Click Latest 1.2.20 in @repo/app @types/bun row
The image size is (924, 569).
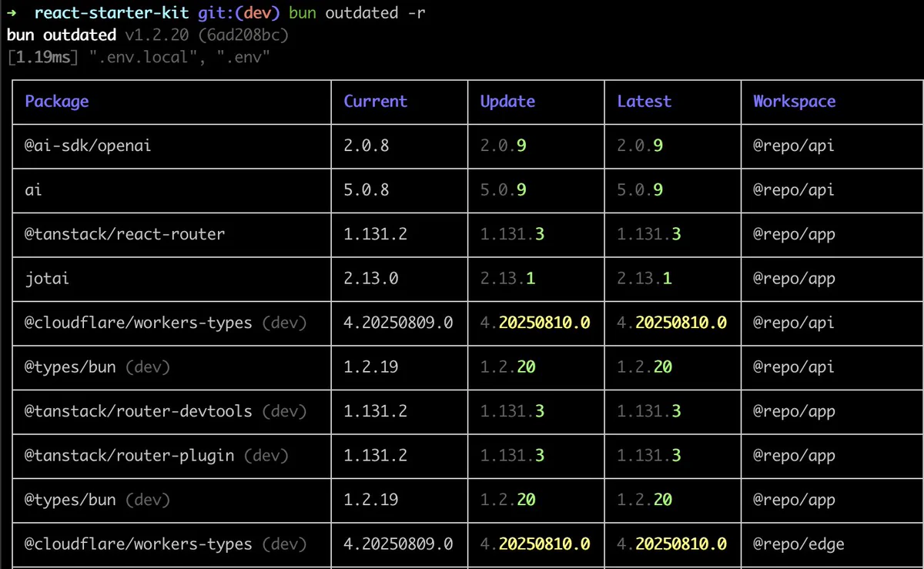(x=644, y=500)
